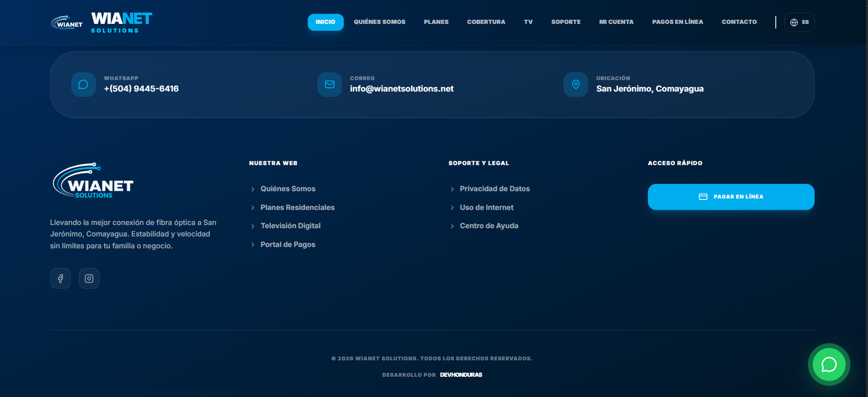Image resolution: width=868 pixels, height=397 pixels.
Task: Open QUIÉNES SOMOS in top navigation
Action: click(x=380, y=22)
